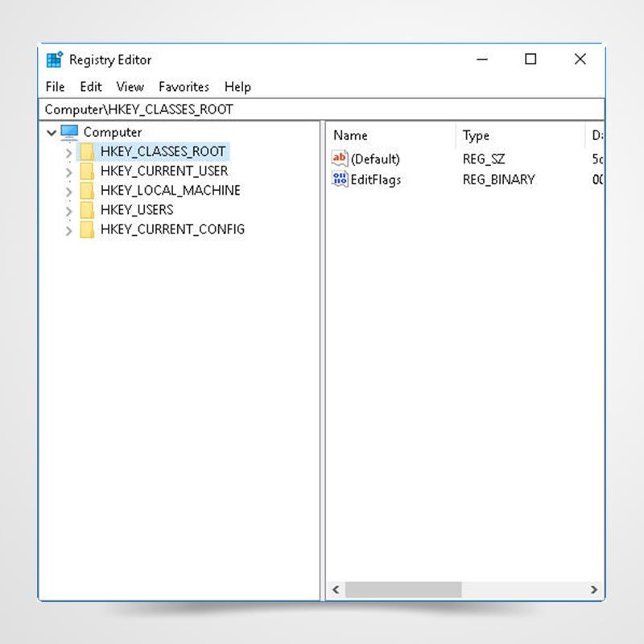Open the Edit menu

[x=91, y=87]
